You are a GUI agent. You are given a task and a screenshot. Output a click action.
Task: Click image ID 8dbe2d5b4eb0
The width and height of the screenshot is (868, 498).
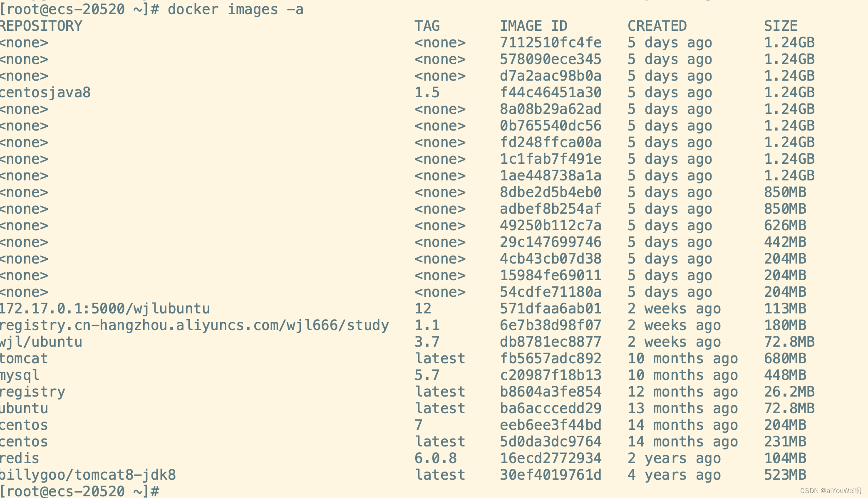pos(551,192)
